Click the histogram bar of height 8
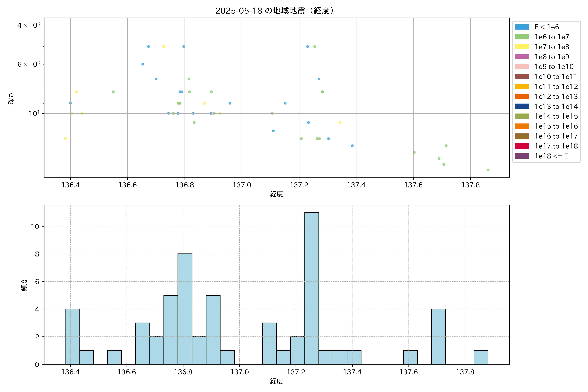This screenshot has width=588, height=392. point(185,309)
